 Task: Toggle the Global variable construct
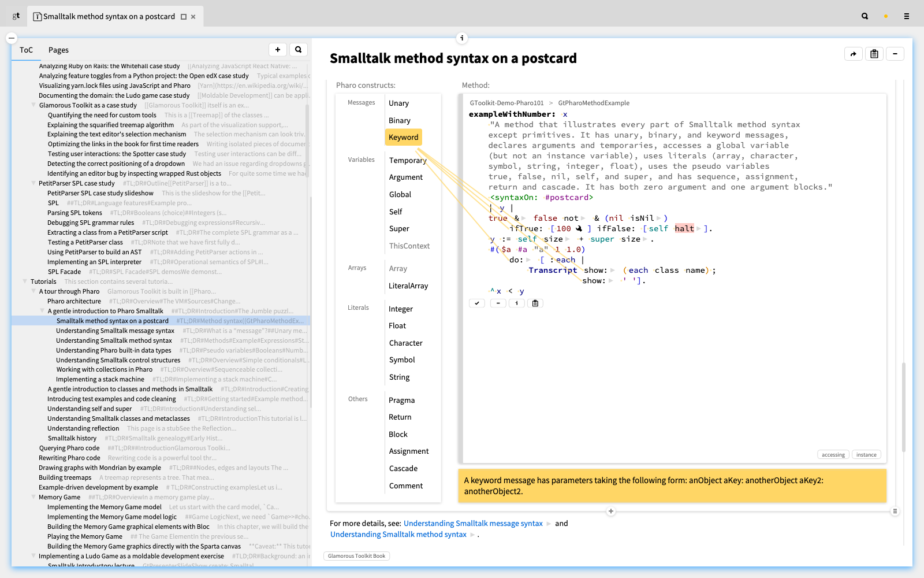coord(400,195)
